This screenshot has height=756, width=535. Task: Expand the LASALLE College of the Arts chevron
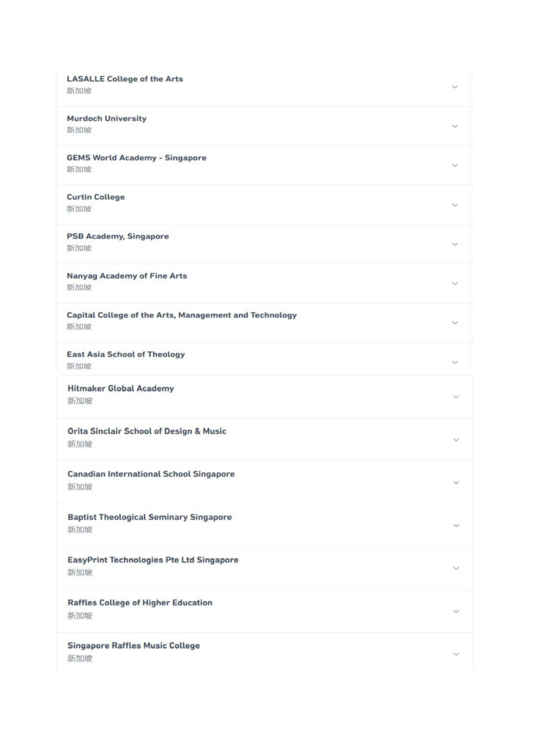point(454,87)
